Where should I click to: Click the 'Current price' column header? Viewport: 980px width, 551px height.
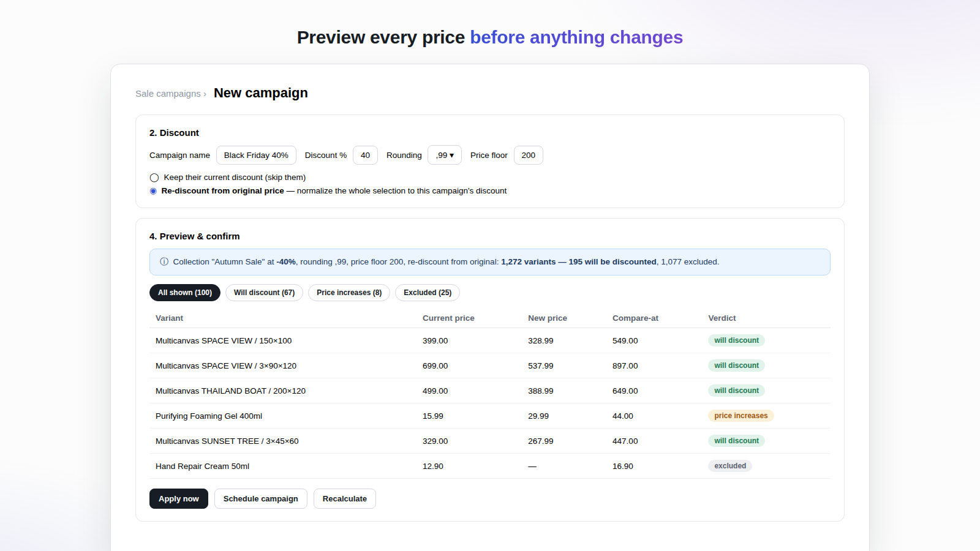(448, 318)
